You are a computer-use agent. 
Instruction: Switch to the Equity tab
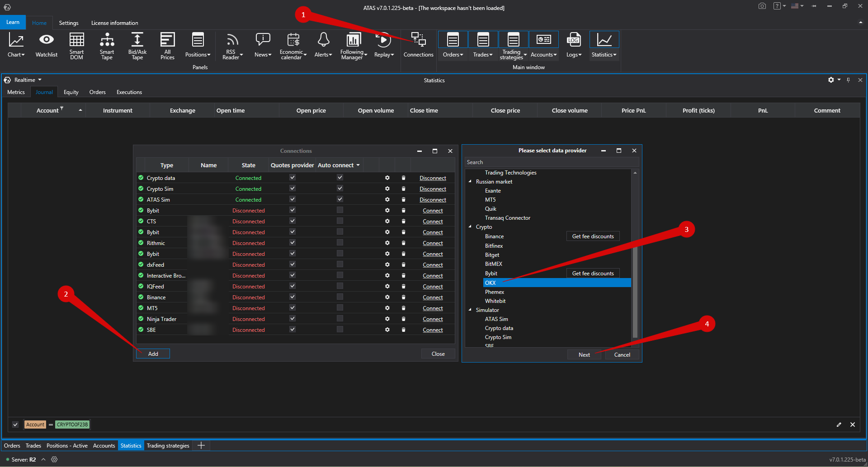[x=71, y=92]
